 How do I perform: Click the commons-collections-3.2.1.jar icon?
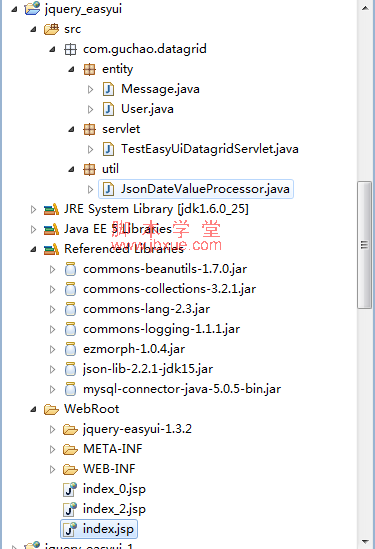pos(70,289)
